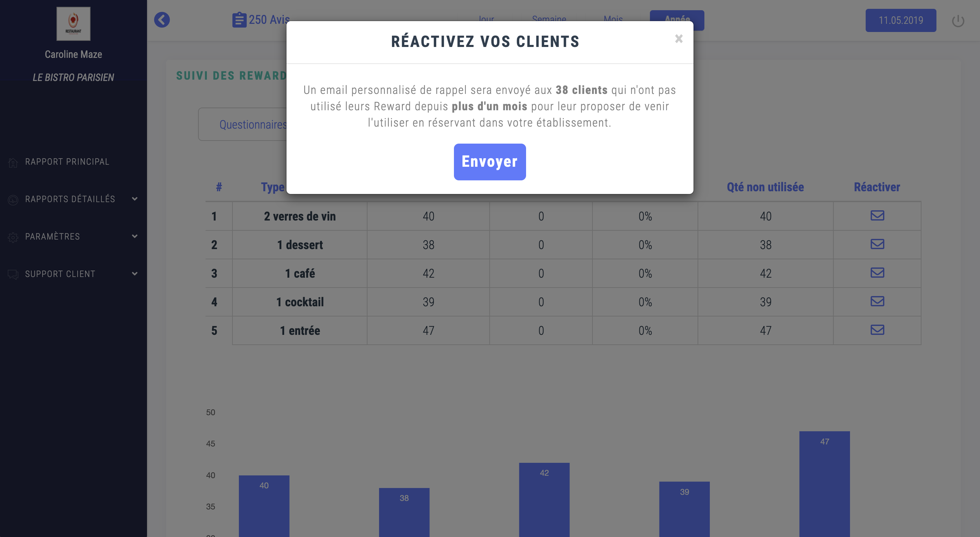Click the reactivation email icon for row 1
Viewport: 980px width, 537px height.
(877, 216)
